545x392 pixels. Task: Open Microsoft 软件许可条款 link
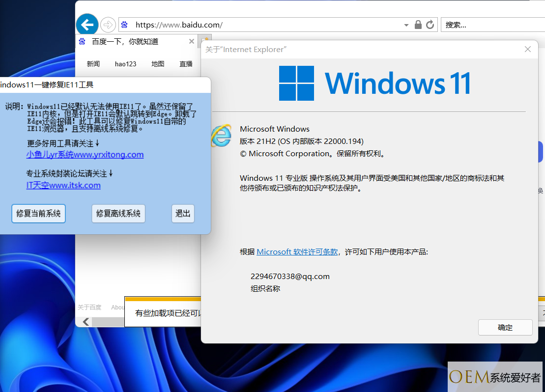297,252
